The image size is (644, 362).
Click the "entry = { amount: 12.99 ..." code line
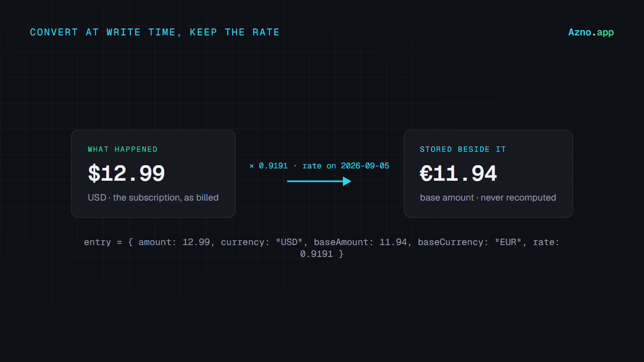tap(322, 242)
